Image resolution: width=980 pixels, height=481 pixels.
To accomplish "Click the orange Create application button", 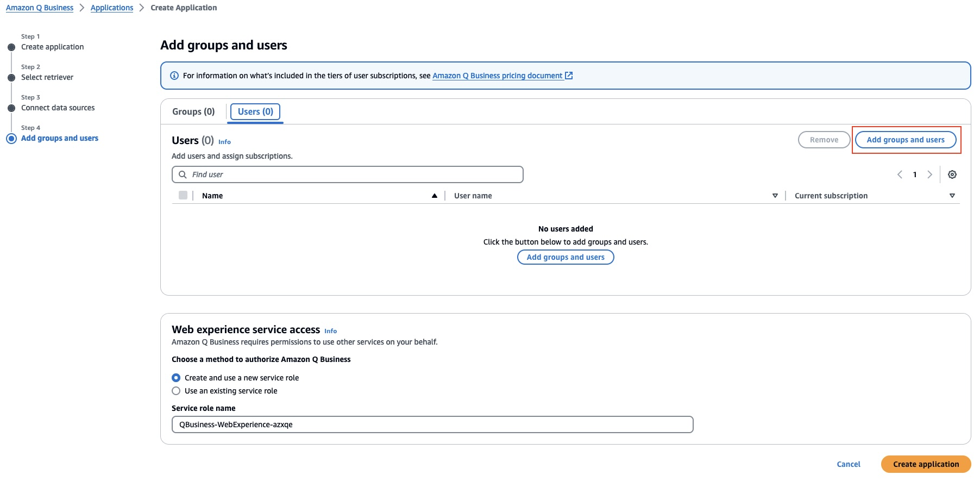I will click(926, 464).
